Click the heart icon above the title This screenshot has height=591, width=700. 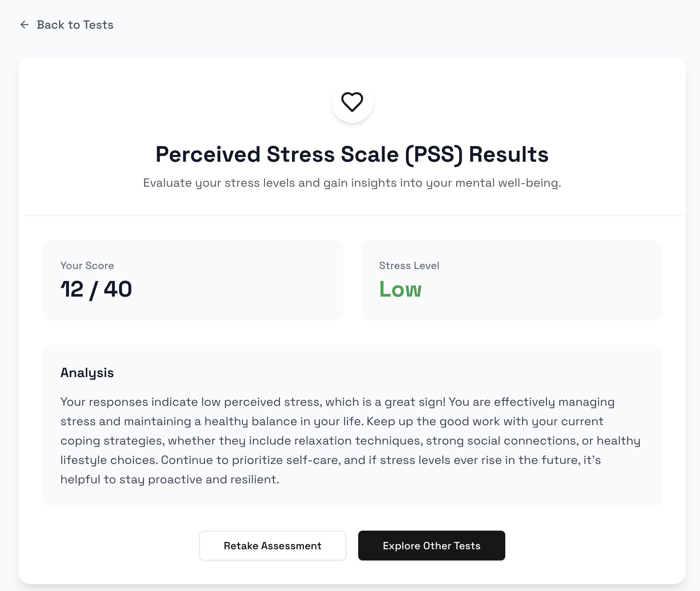(352, 102)
